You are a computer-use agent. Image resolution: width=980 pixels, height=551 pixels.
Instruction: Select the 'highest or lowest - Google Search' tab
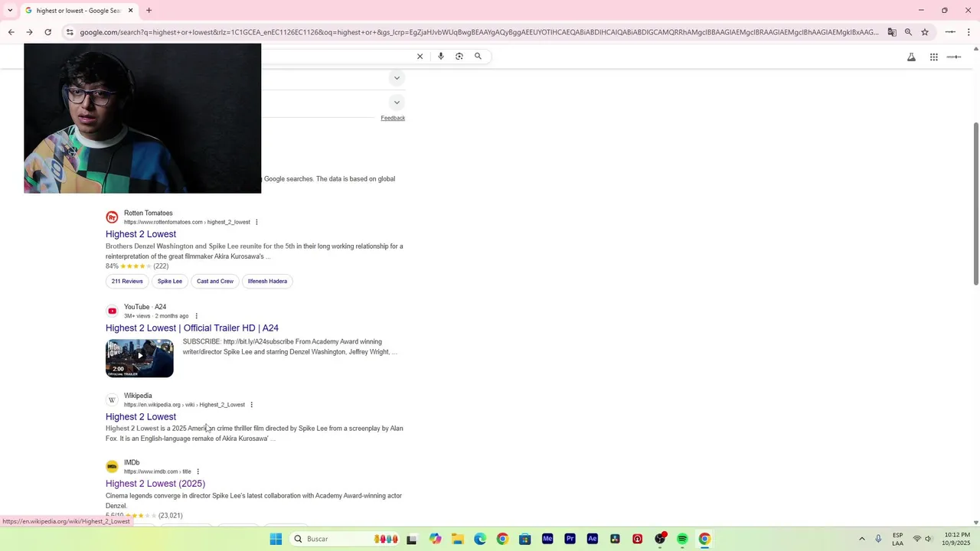pyautogui.click(x=78, y=11)
